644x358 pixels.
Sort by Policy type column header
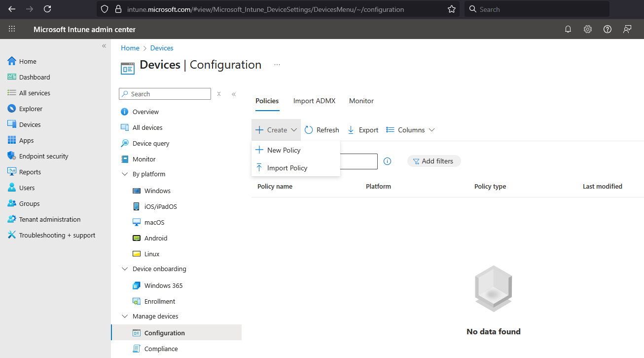pos(490,187)
